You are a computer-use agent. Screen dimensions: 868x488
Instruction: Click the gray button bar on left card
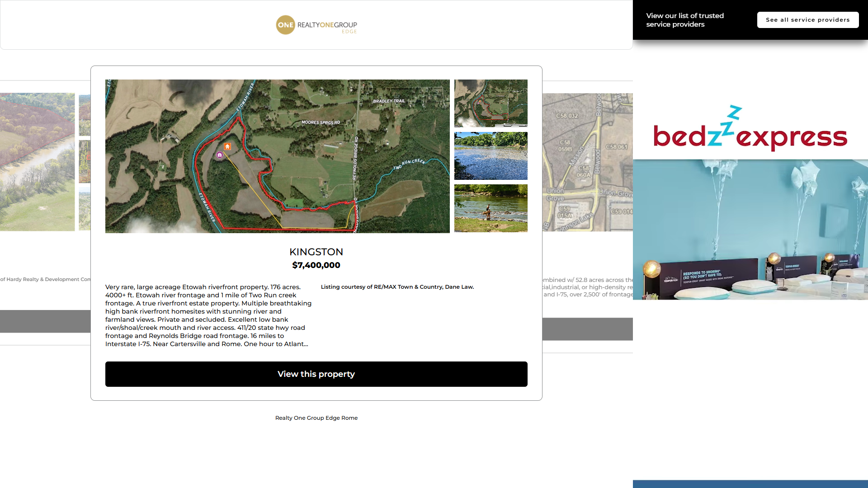45,321
